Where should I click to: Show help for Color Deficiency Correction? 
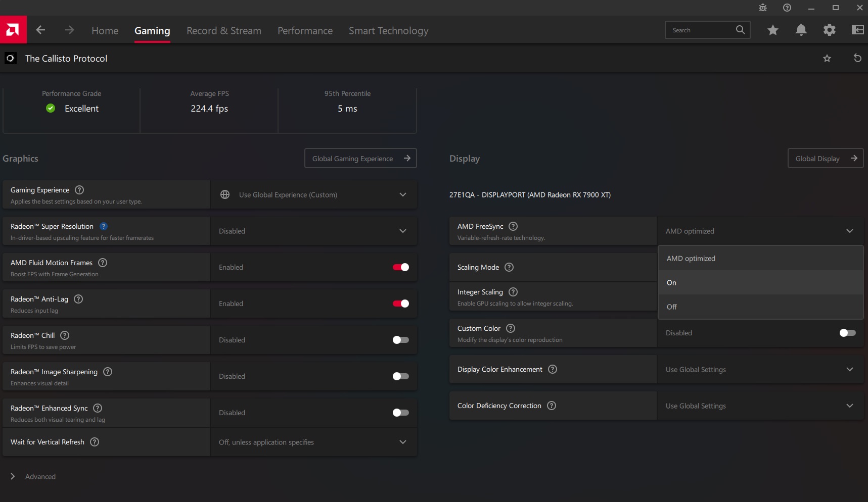552,406
